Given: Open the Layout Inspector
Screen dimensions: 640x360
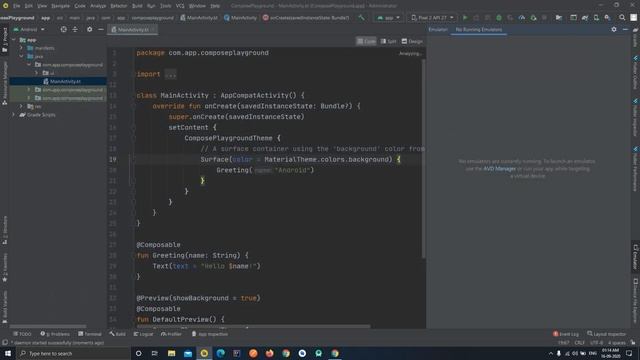Looking at the screenshot, I should (606, 334).
